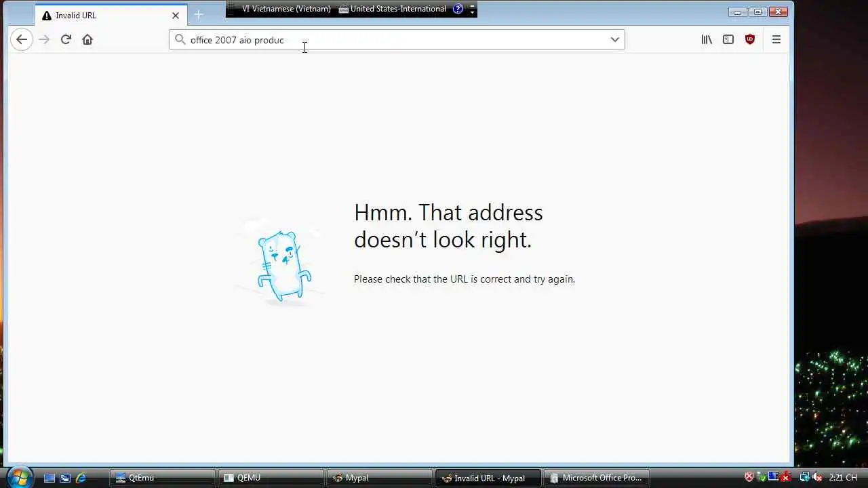Open the hamburger application menu
The height and width of the screenshot is (488, 868).
[x=776, y=39]
